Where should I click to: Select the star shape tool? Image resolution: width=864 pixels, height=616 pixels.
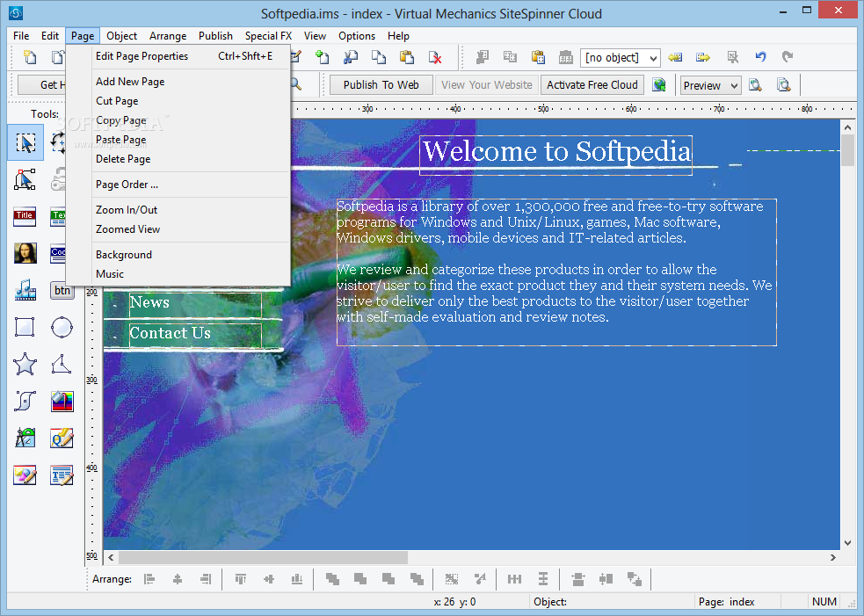(25, 364)
